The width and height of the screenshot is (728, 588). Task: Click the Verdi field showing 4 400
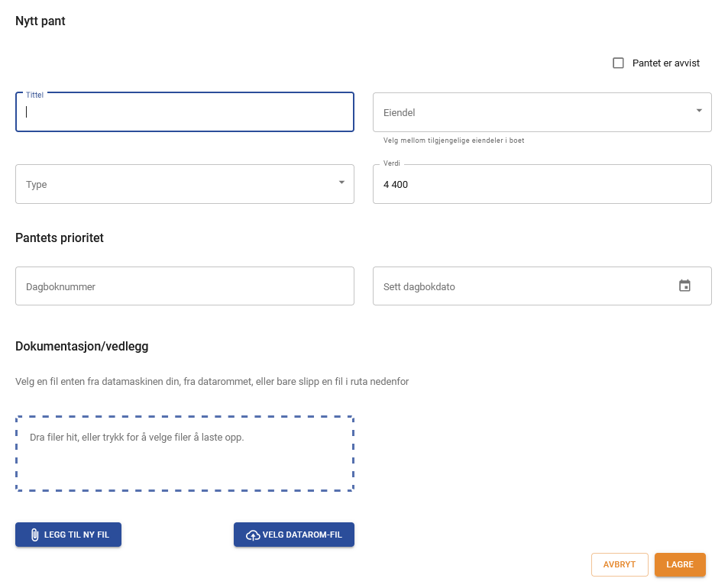tap(542, 184)
